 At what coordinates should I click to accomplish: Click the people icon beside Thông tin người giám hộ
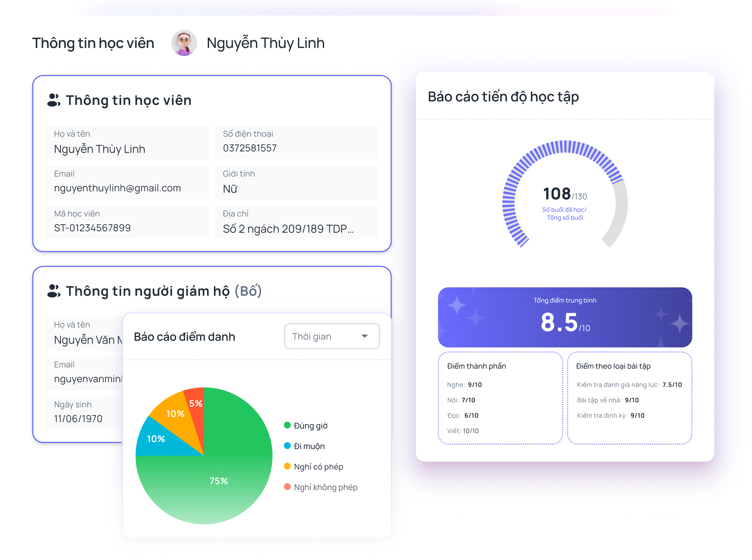(x=54, y=291)
